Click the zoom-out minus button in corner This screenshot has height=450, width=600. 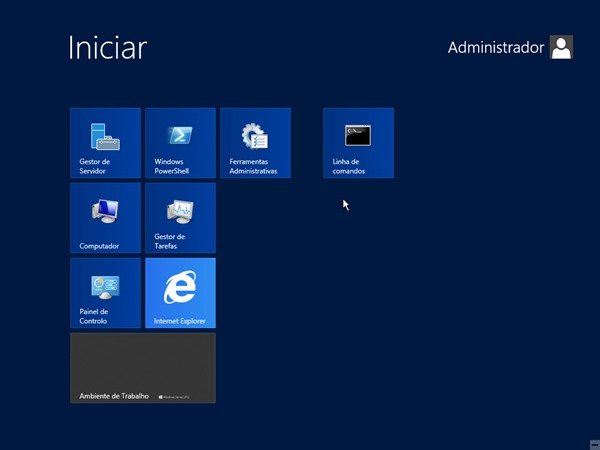[x=595, y=445]
